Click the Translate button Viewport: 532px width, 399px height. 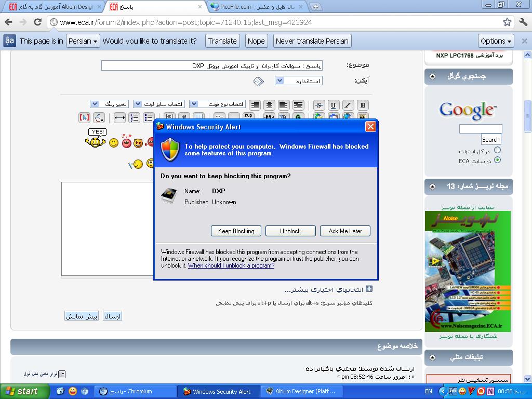point(222,41)
